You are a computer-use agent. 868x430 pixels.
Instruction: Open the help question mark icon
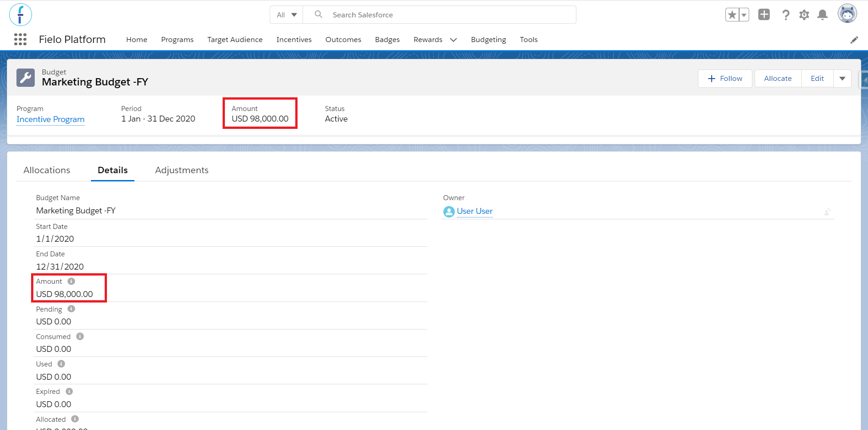pyautogui.click(x=786, y=15)
